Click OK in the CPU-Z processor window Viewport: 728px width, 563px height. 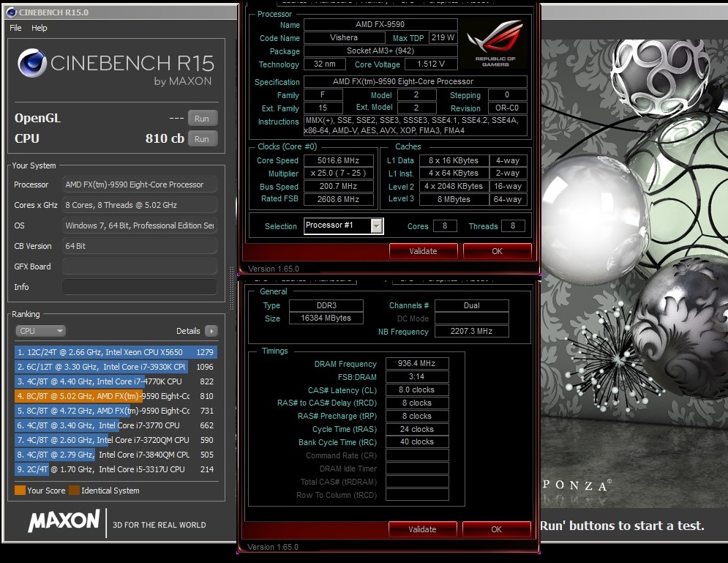pos(498,251)
